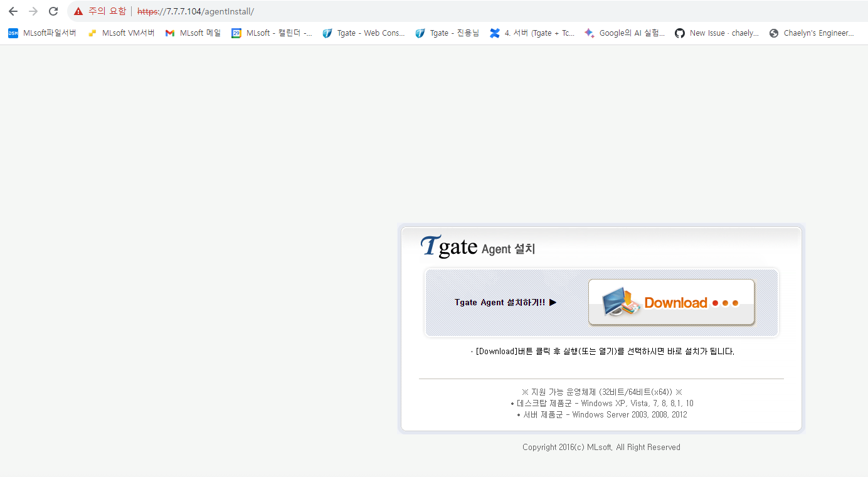The height and width of the screenshot is (477, 868).
Task: Click the Tgate logo in the install panel
Action: coord(449,246)
